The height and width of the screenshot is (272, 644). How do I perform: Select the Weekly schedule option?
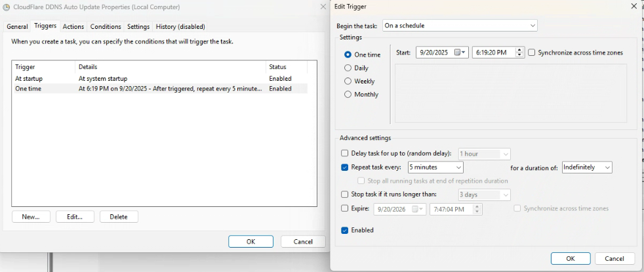point(348,81)
